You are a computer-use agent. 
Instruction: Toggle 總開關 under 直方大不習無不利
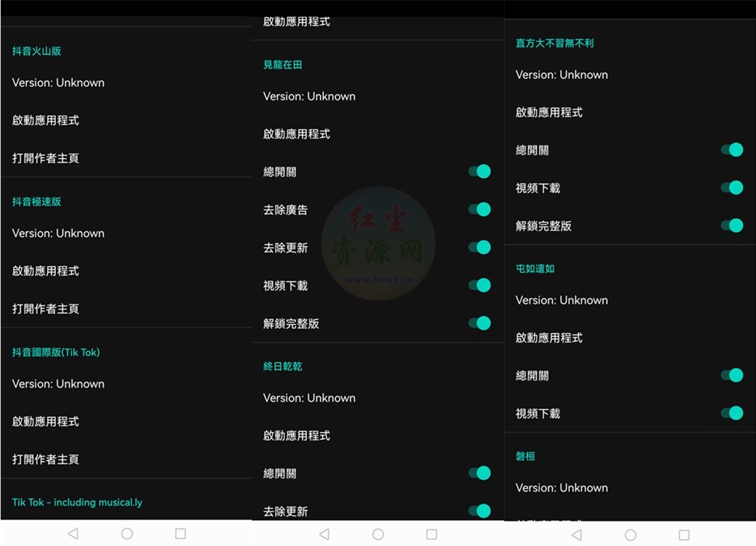732,150
